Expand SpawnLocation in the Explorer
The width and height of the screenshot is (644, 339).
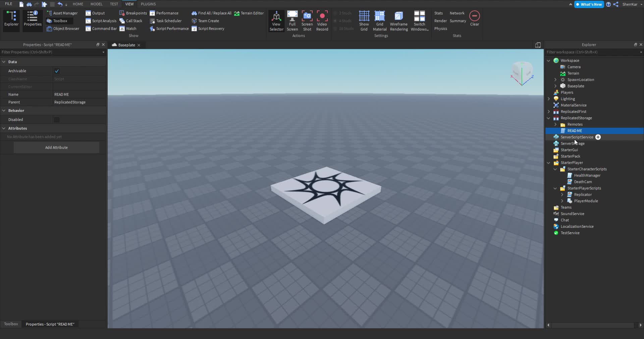(x=555, y=80)
